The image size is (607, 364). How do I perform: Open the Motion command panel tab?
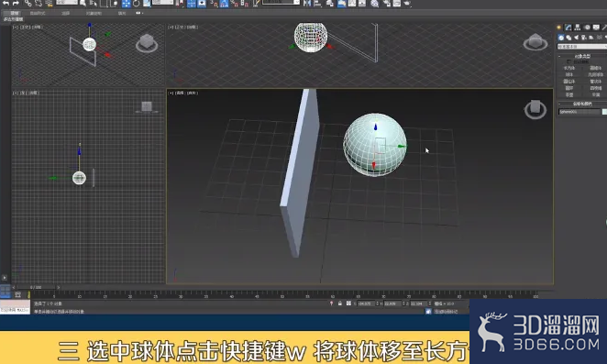pyautogui.click(x=587, y=28)
